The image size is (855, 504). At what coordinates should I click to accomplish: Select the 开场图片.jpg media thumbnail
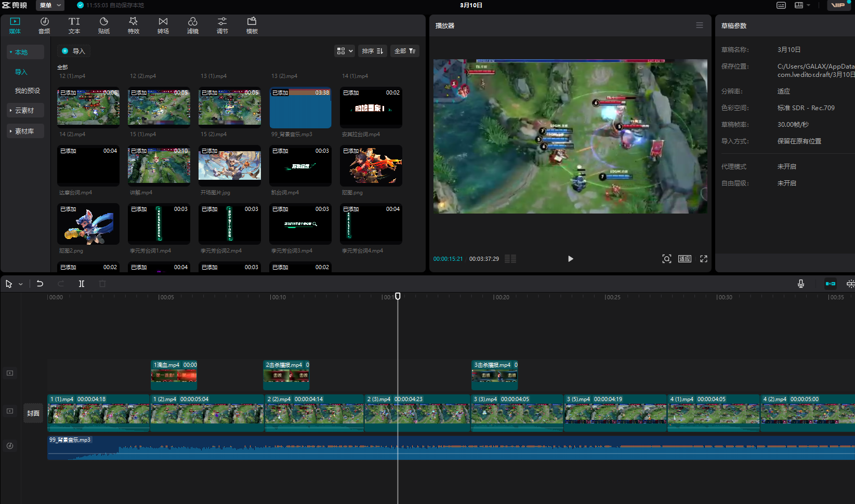pos(230,166)
